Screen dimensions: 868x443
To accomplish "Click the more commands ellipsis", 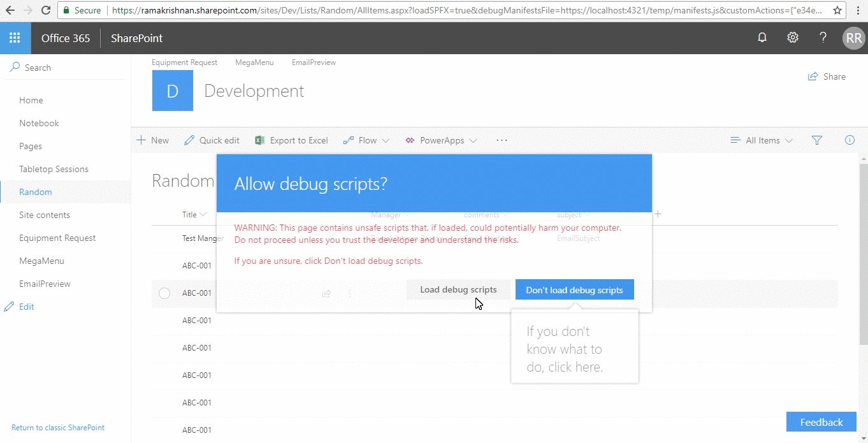I will coord(502,140).
